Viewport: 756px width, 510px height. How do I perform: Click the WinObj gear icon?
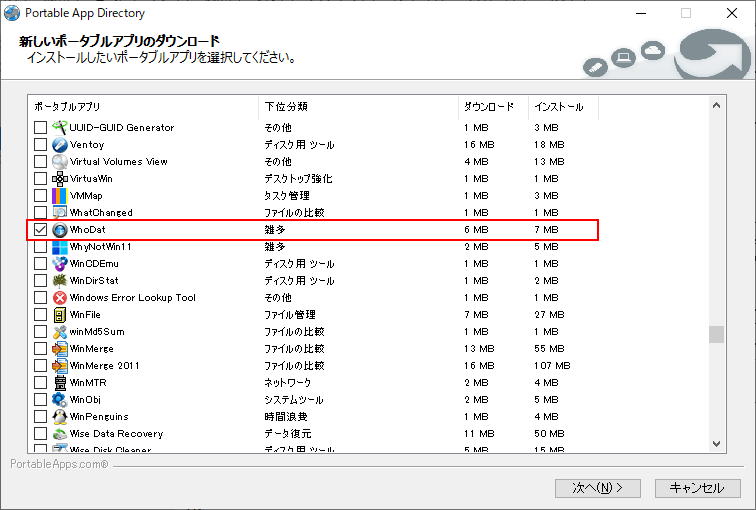[59, 400]
